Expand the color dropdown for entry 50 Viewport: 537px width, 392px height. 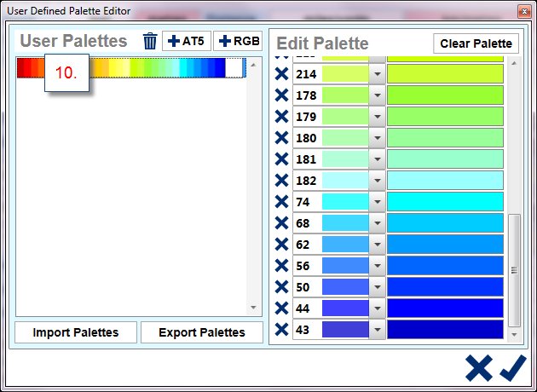[x=378, y=287]
